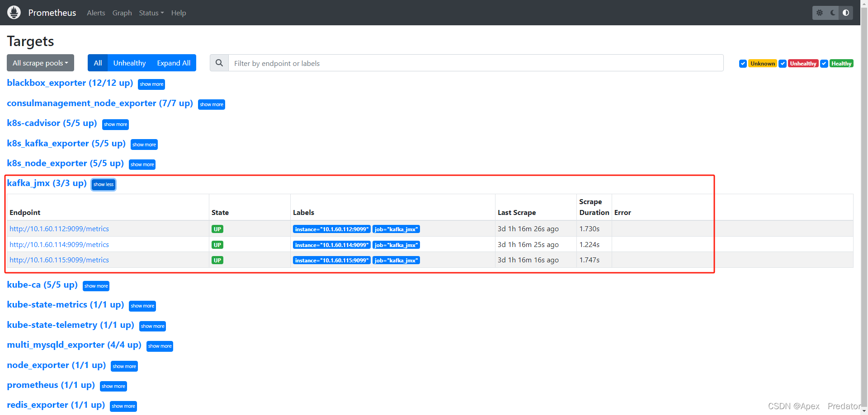Open the Status menu dropdown
Viewport: 868px width, 415px height.
coord(151,13)
